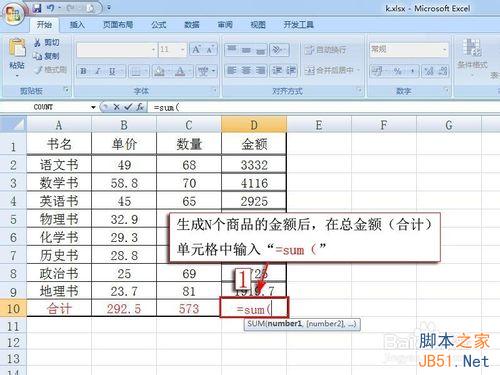Image resolution: width=500 pixels, height=375 pixels.
Task: Click the decrease font size icon
Action: coord(210,50)
